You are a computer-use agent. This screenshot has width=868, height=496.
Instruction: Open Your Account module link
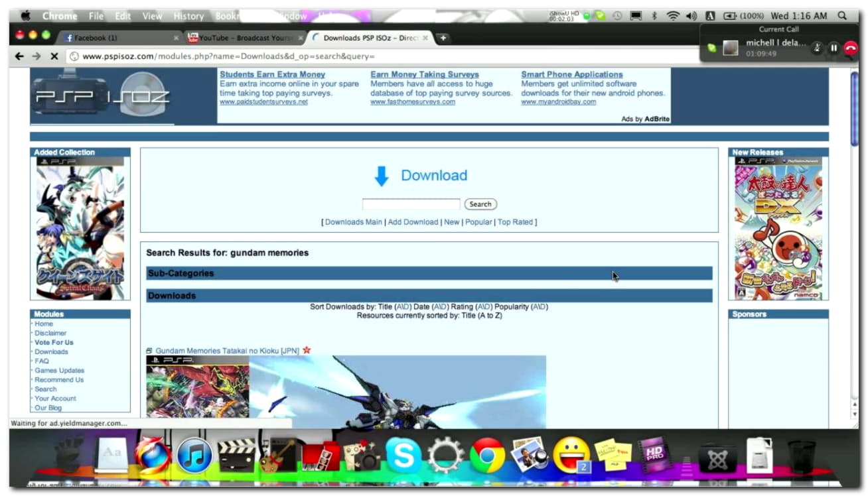tap(55, 399)
